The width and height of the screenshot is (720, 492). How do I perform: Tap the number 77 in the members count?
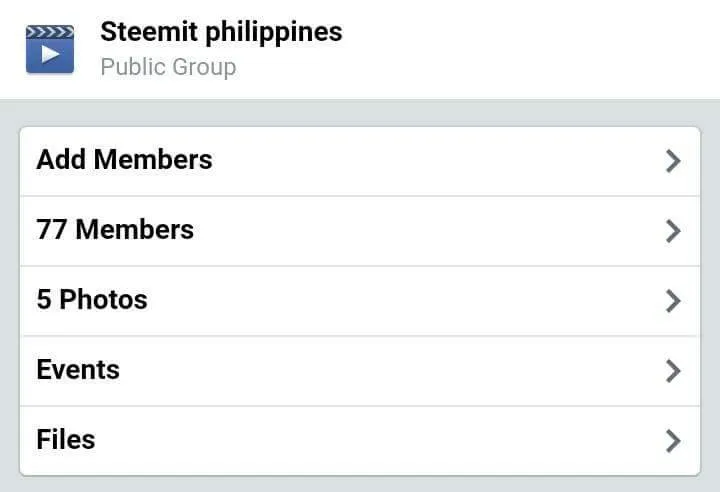click(x=52, y=230)
